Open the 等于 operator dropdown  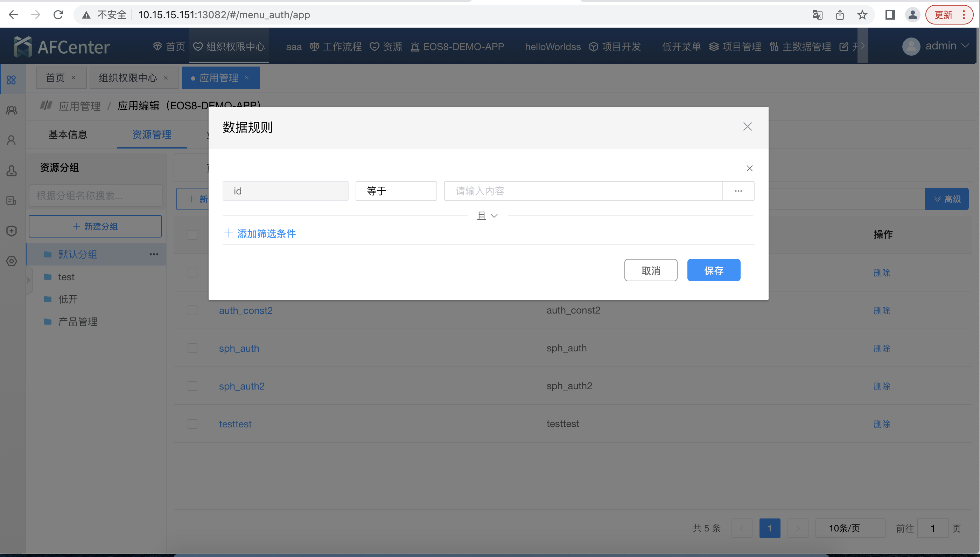tap(396, 191)
